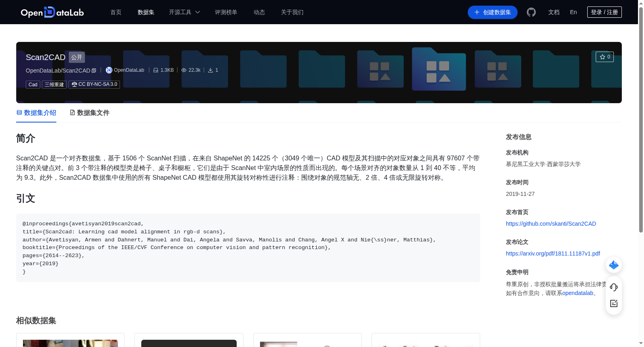Open the arxiv.org paper PDF link
Image resolution: width=644 pixels, height=347 pixels.
pos(553,253)
